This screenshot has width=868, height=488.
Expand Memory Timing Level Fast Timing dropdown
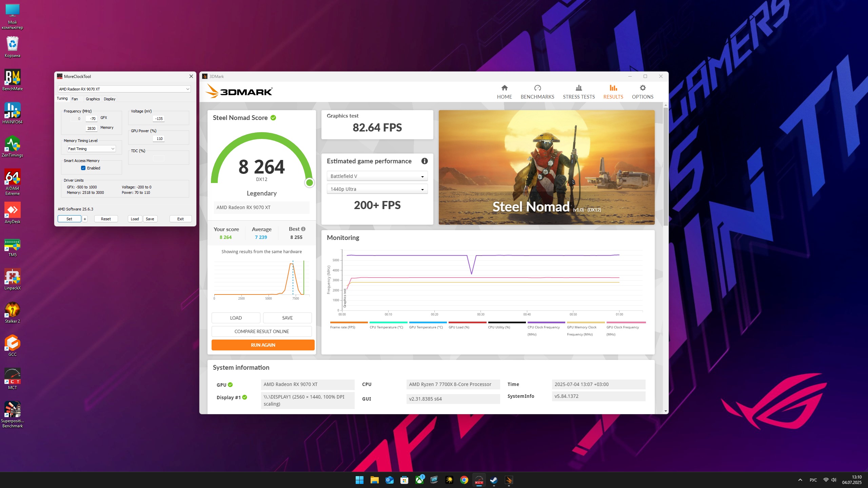pyautogui.click(x=91, y=149)
